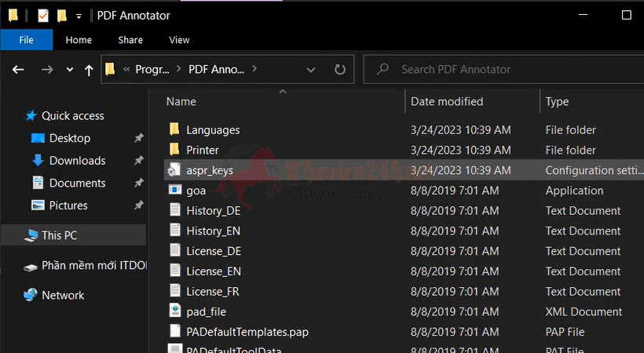The height and width of the screenshot is (353, 644).
Task: Open the address bar history dropdown
Action: coord(311,70)
